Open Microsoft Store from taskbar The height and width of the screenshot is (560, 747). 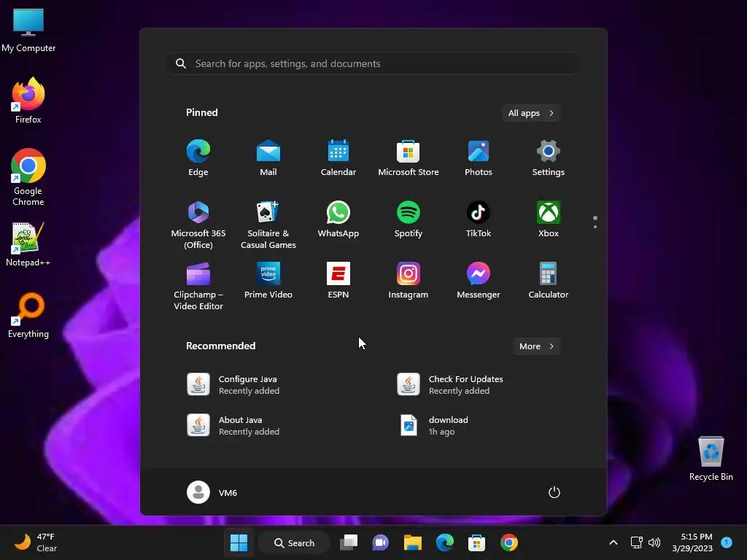click(x=476, y=542)
